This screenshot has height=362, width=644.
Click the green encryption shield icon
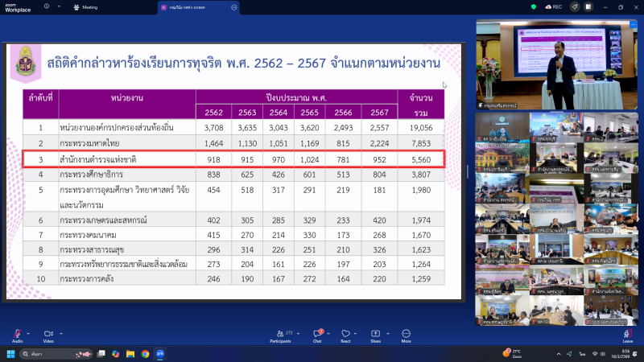(534, 6)
